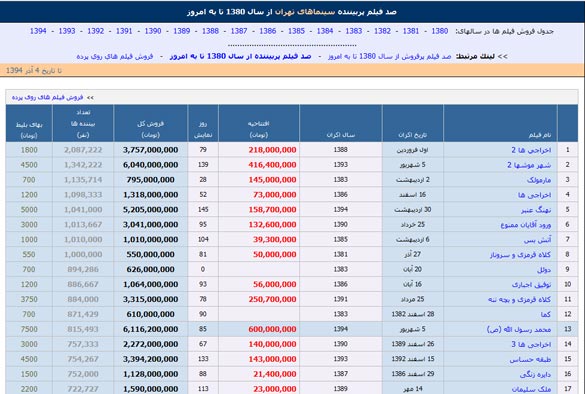Open film 'نهنگ عنبر' link
The image size is (585, 394).
(x=536, y=210)
